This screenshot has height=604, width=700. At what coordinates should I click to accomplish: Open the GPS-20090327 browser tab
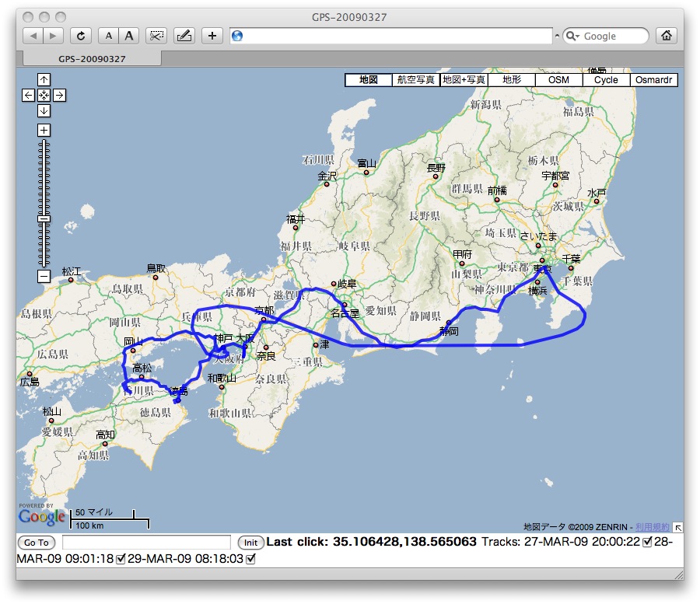click(92, 59)
